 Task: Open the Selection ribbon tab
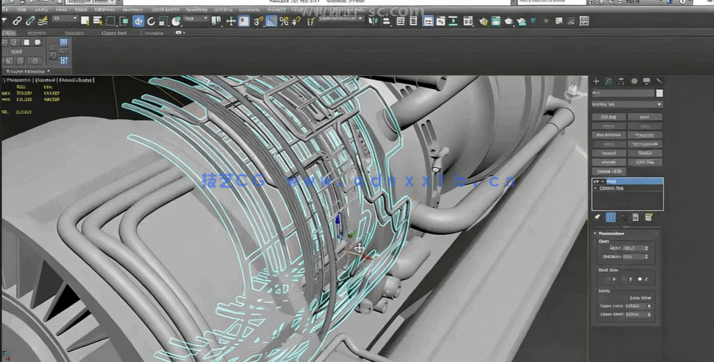click(x=74, y=33)
